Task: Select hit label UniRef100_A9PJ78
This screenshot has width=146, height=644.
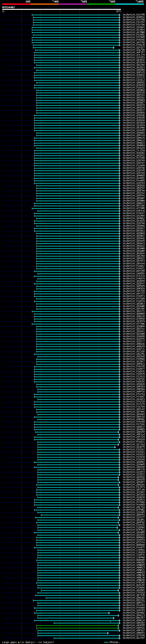Action: (x=133, y=469)
